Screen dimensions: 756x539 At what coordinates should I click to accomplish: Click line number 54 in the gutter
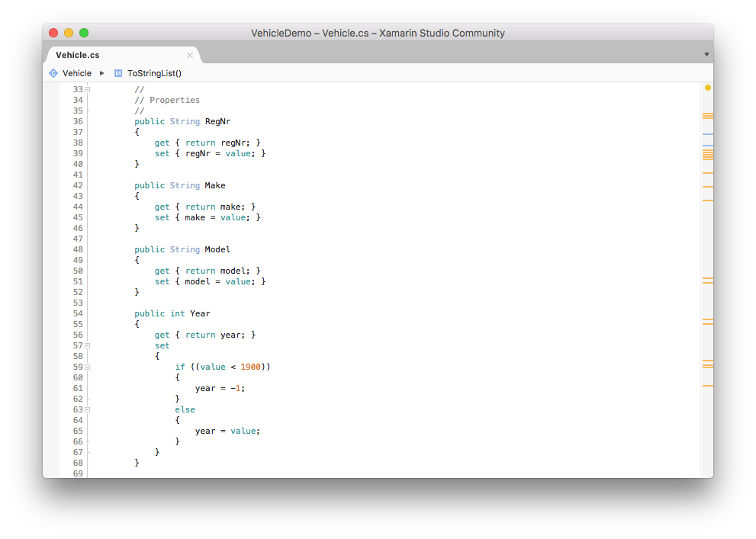tap(78, 313)
